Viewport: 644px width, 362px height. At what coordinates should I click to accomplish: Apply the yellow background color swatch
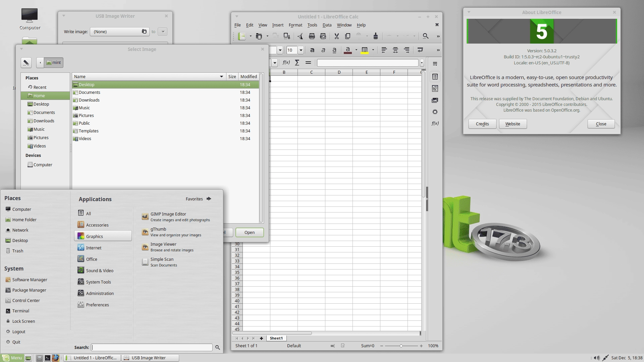click(x=365, y=50)
